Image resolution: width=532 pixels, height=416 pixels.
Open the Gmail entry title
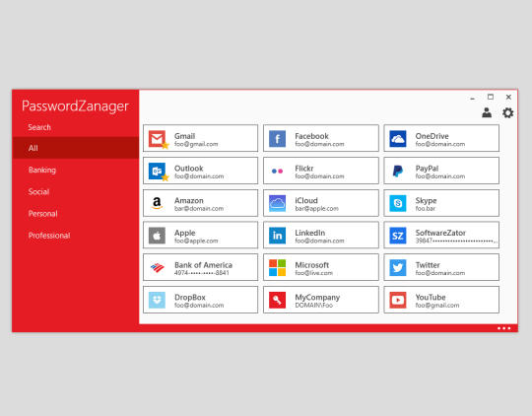tap(184, 136)
